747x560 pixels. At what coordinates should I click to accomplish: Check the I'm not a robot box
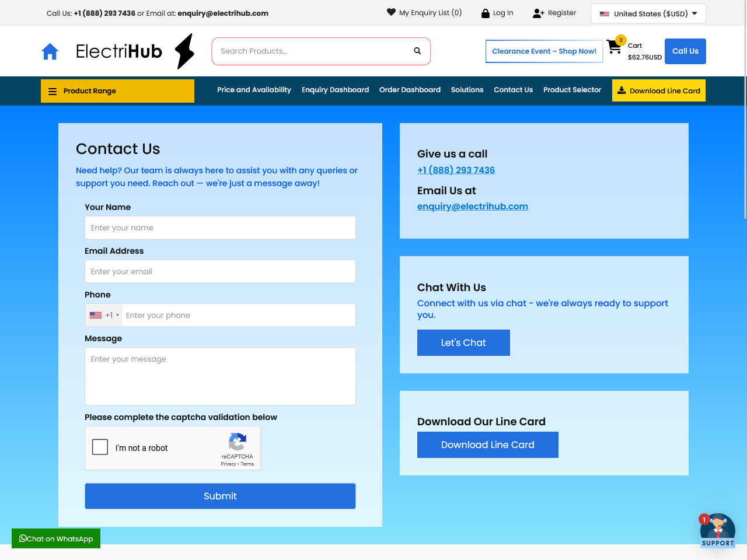(100, 447)
